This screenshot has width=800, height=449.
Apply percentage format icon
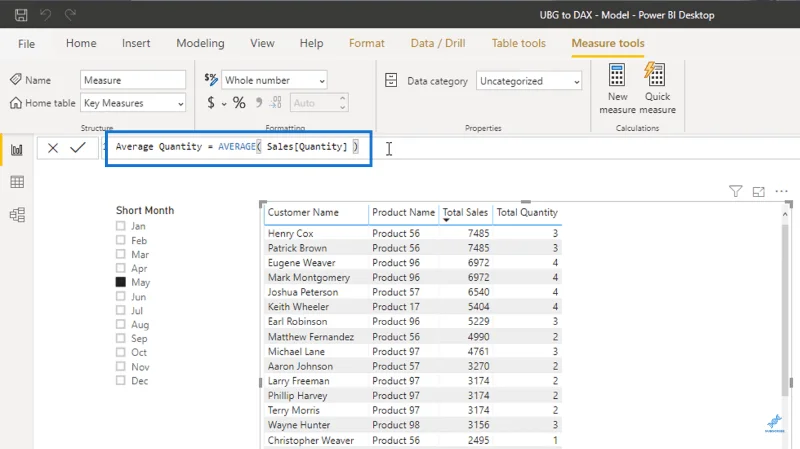239,103
